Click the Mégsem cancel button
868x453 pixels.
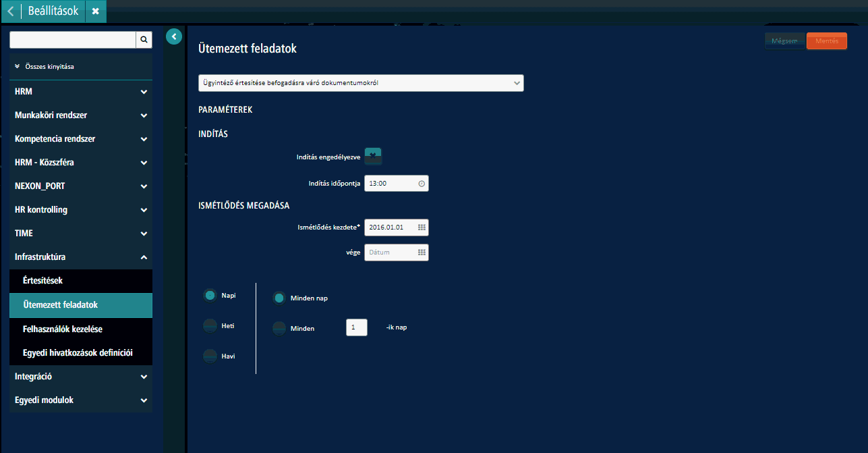[784, 41]
